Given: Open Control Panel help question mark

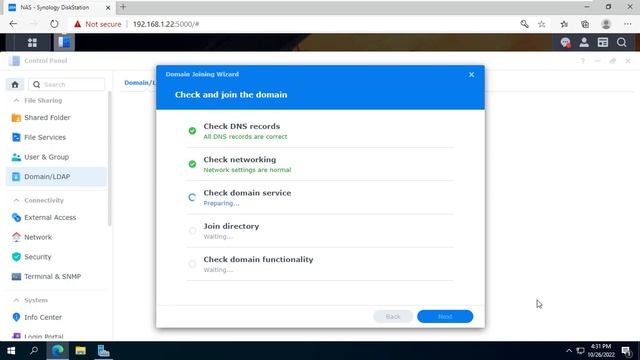Looking at the screenshot, I should (x=583, y=61).
